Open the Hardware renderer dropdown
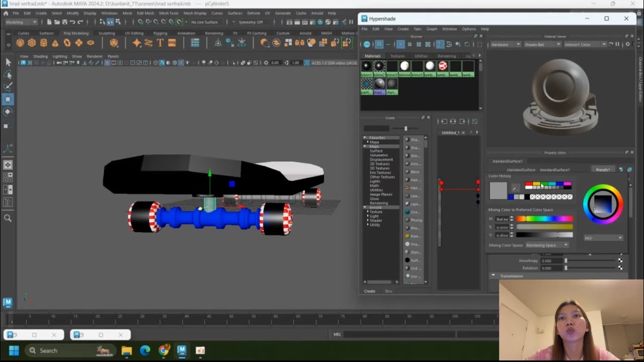This screenshot has width=644, height=362. click(506, 44)
